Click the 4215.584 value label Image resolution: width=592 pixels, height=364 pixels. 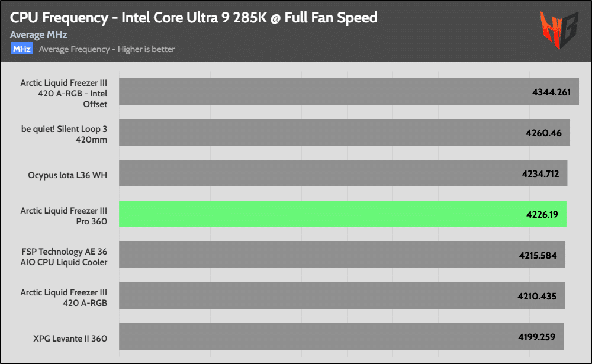pos(538,256)
